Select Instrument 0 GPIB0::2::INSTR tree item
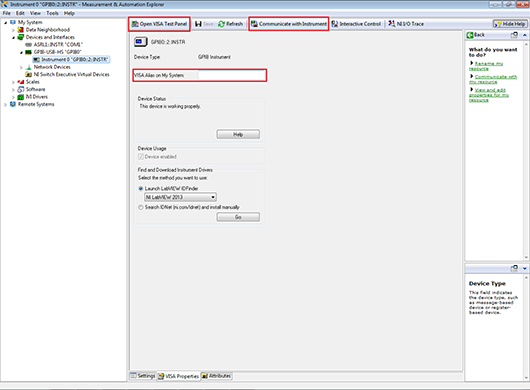The height and width of the screenshot is (390, 530). tap(71, 59)
